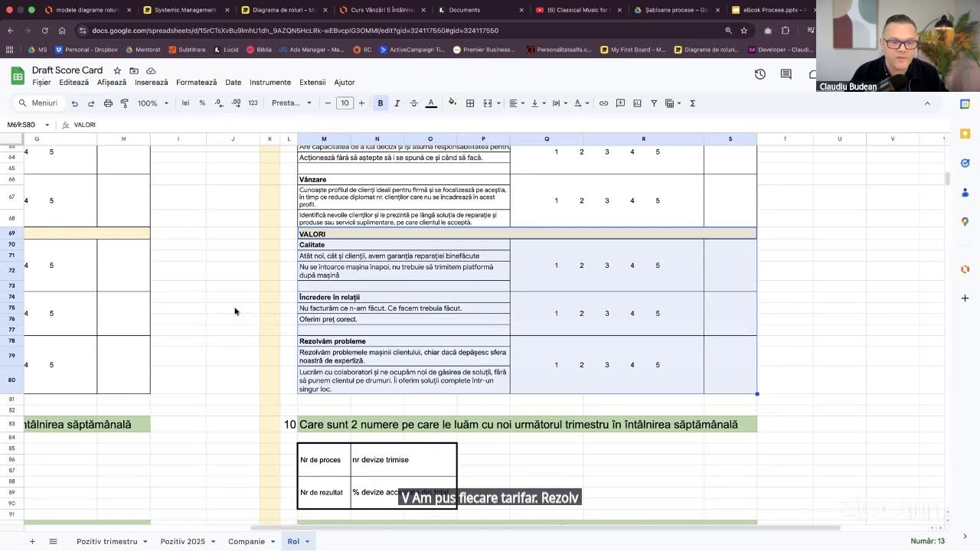Activate the paint format tool
The width and height of the screenshot is (980, 551).
(125, 103)
